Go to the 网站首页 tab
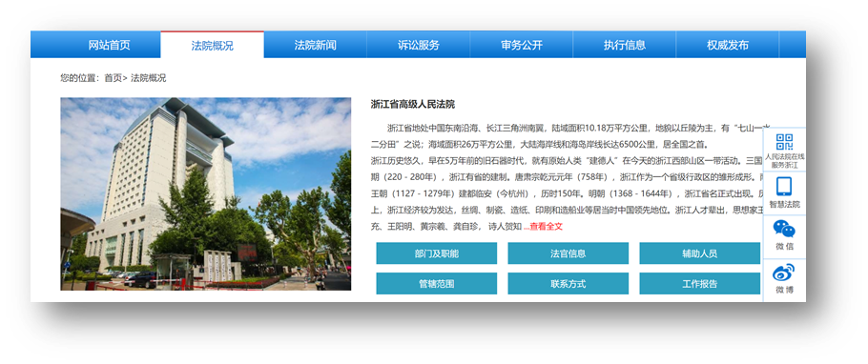The image size is (868, 364). click(109, 46)
